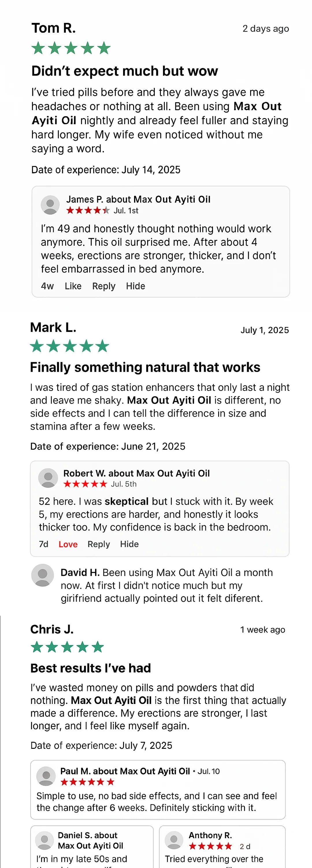Toggle Love on Robert W.'s comment
Screen dimensions: 312x868
pos(68,544)
